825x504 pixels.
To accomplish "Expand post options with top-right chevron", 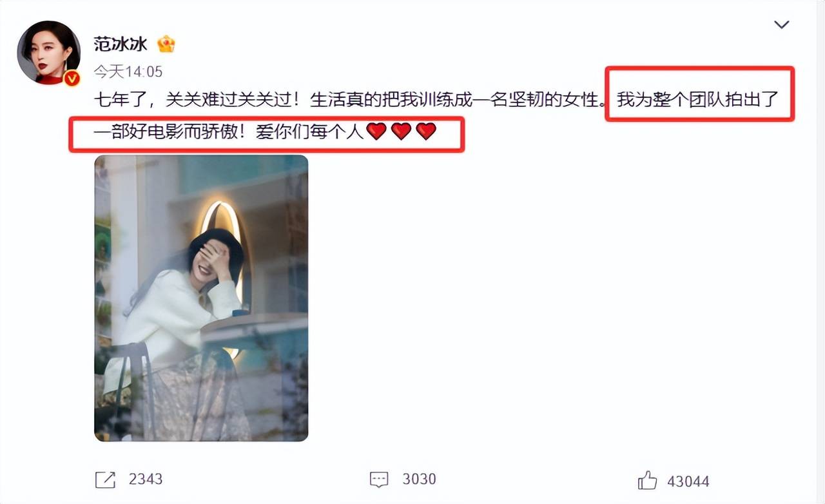I will [782, 24].
